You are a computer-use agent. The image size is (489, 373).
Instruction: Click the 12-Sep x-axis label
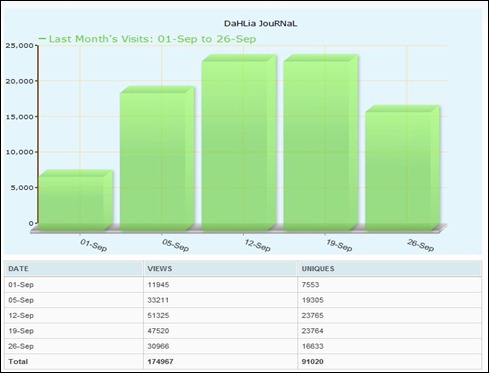(x=257, y=245)
